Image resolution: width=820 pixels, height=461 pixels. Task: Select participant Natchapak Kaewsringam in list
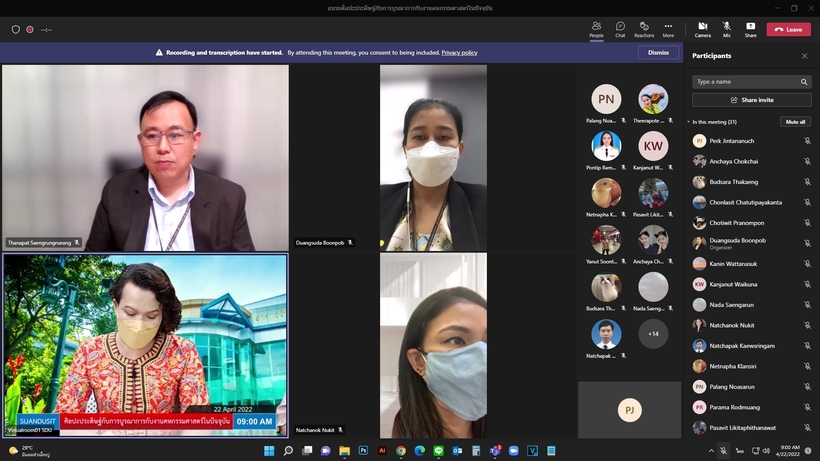[751, 345]
